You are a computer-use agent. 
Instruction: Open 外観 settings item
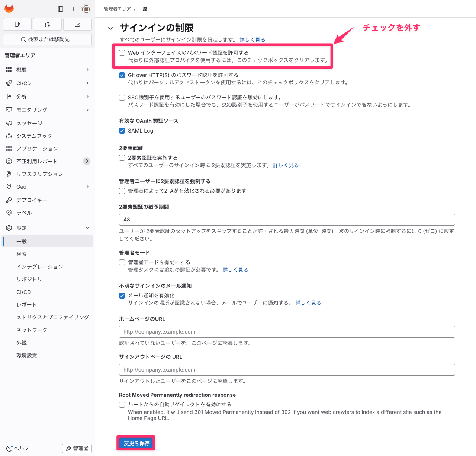(48, 342)
